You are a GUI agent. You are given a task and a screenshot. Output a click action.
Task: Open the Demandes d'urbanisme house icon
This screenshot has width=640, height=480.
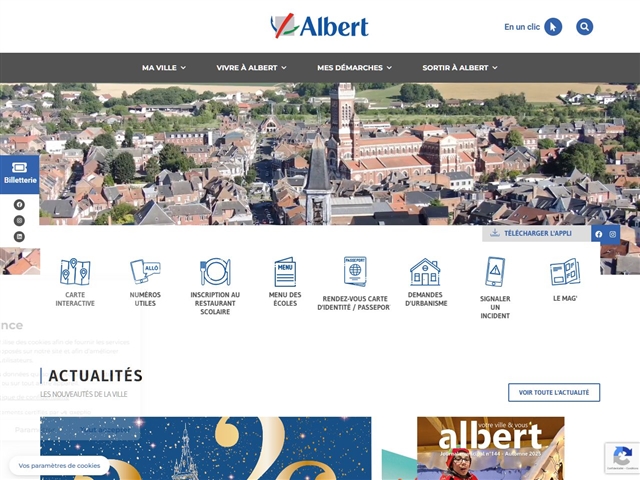click(x=425, y=272)
